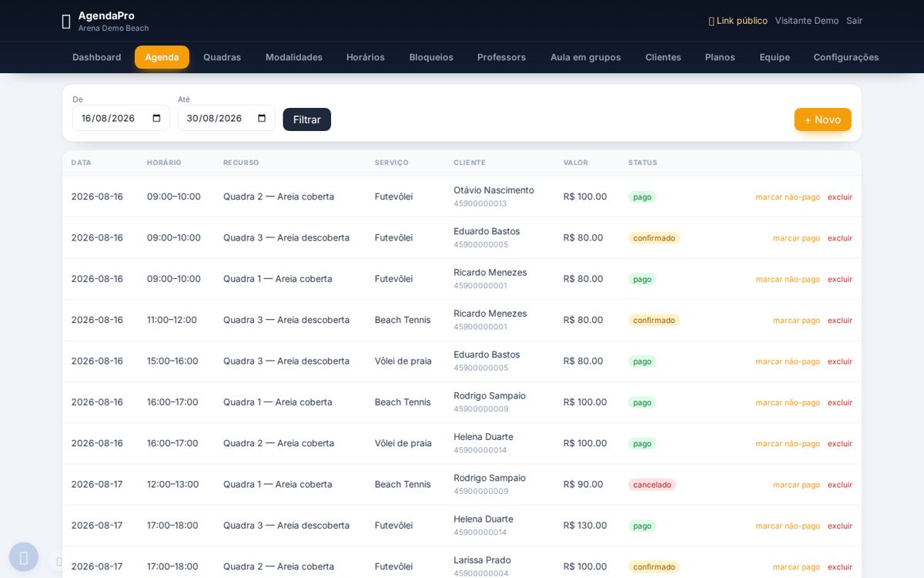Open the Equipe tab
Screen dimensions: 924x578
click(775, 57)
